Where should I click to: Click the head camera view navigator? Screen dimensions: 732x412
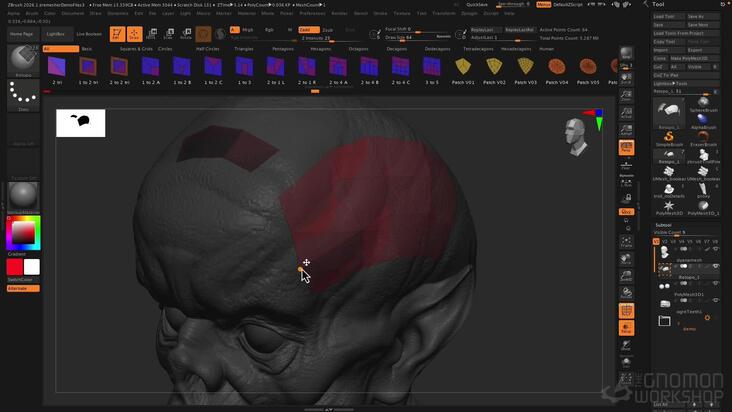pyautogui.click(x=575, y=136)
